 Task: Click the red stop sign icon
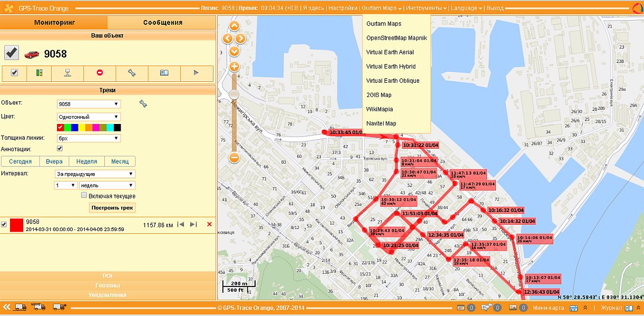[x=100, y=73]
